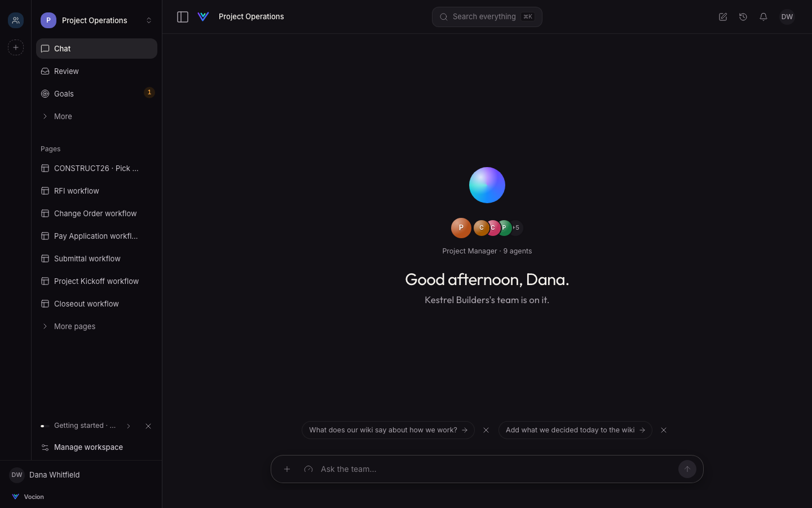Click the Project Operations header title
Image resolution: width=812 pixels, height=508 pixels.
(251, 17)
